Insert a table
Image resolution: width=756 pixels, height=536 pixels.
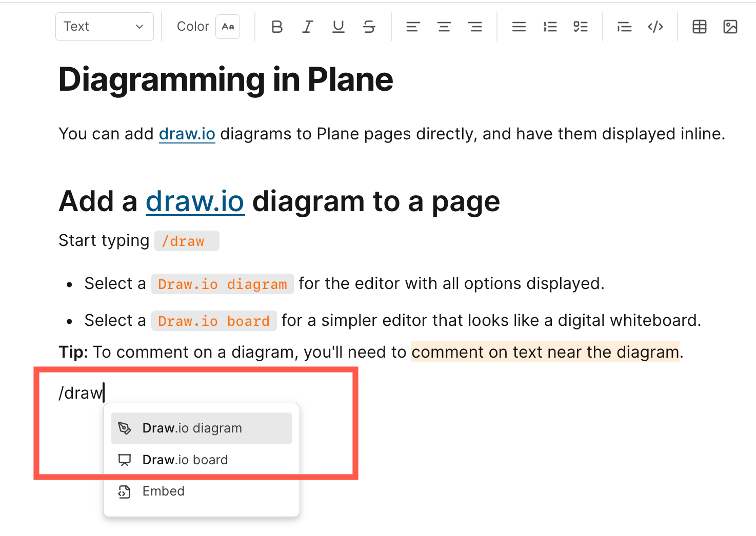(699, 27)
